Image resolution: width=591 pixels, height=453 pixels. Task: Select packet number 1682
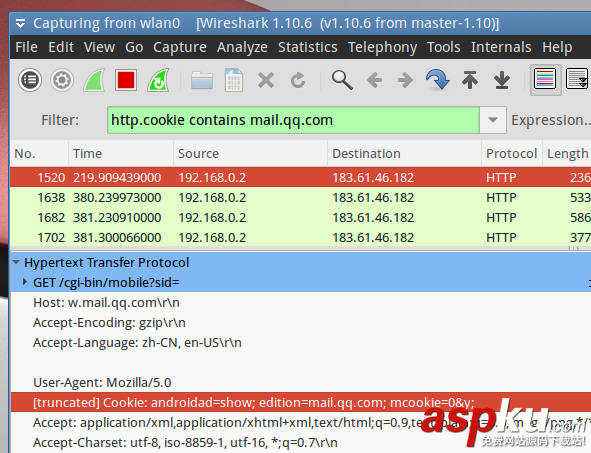coord(301,217)
